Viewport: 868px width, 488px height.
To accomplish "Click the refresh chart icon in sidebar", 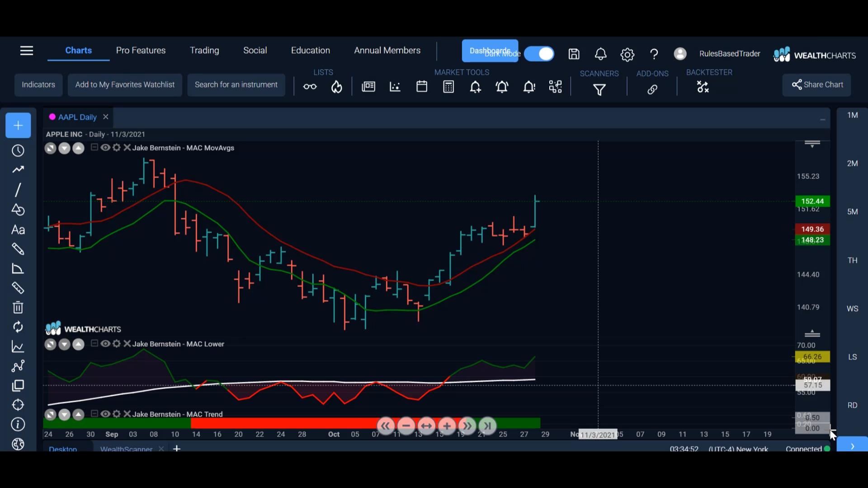I will click(x=18, y=327).
